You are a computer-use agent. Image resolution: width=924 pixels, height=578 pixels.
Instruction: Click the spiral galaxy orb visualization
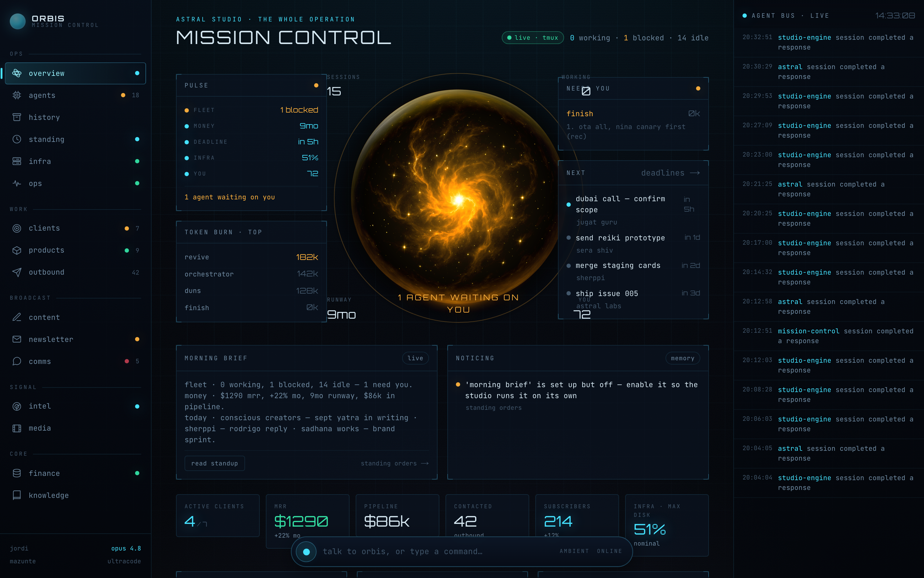(x=458, y=199)
